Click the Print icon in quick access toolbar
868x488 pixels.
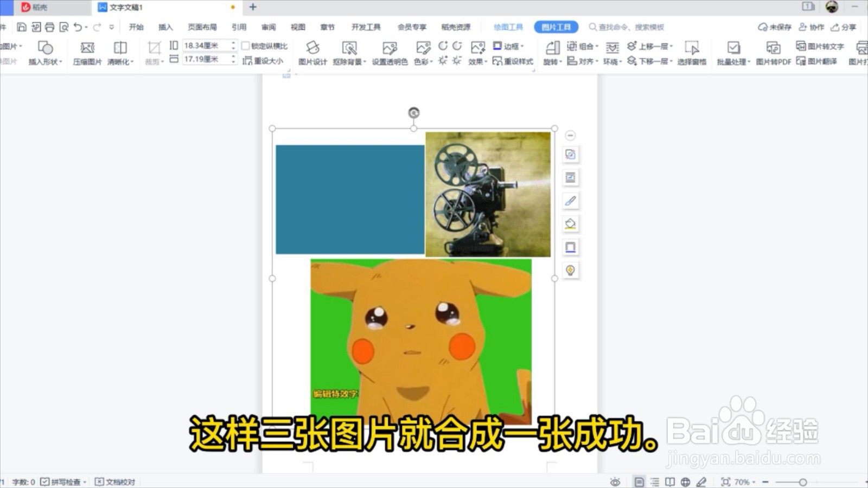50,27
